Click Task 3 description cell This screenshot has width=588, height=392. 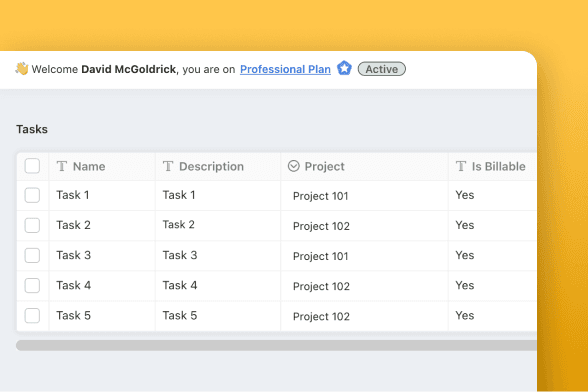pyautogui.click(x=218, y=255)
